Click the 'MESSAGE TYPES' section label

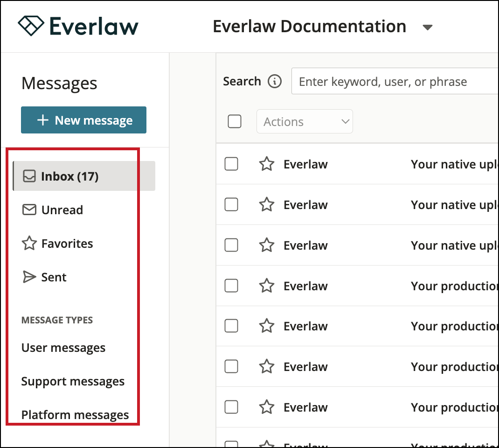(57, 320)
